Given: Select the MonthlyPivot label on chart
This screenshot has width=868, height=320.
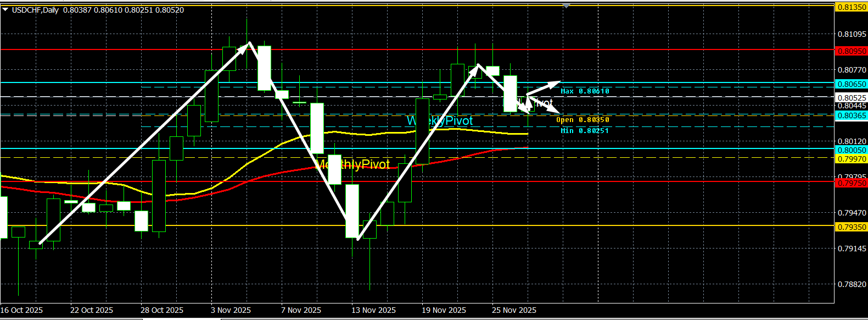Looking at the screenshot, I should tap(352, 164).
